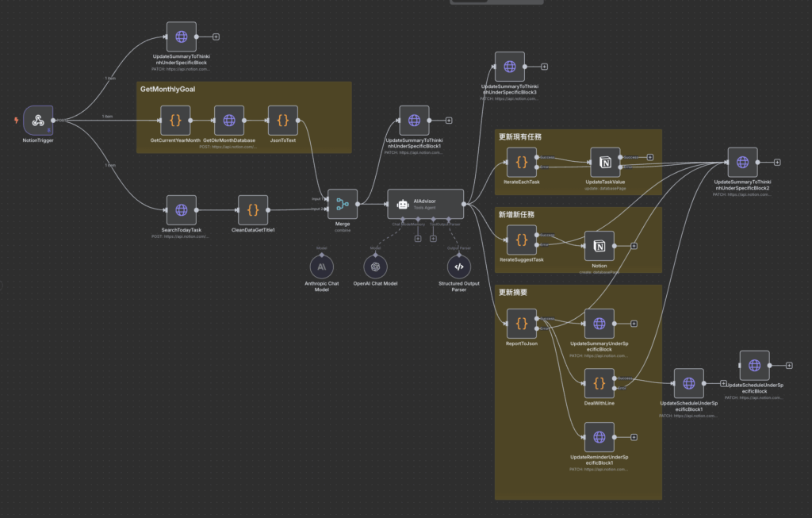Add node after UpdateScheduleUnderSpecificBlock

(x=789, y=366)
